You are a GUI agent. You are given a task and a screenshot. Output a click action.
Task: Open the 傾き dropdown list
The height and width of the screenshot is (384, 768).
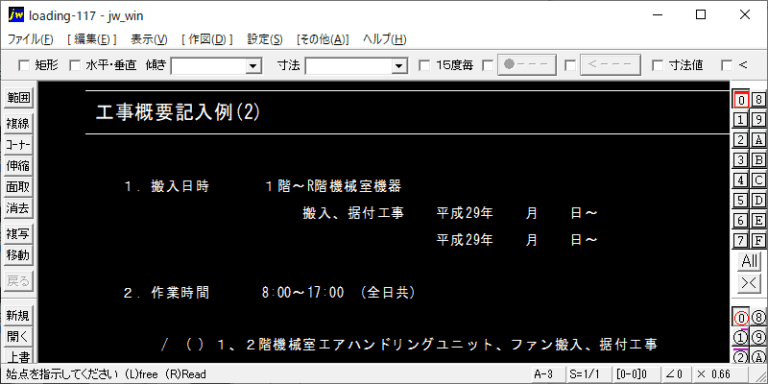(x=253, y=66)
